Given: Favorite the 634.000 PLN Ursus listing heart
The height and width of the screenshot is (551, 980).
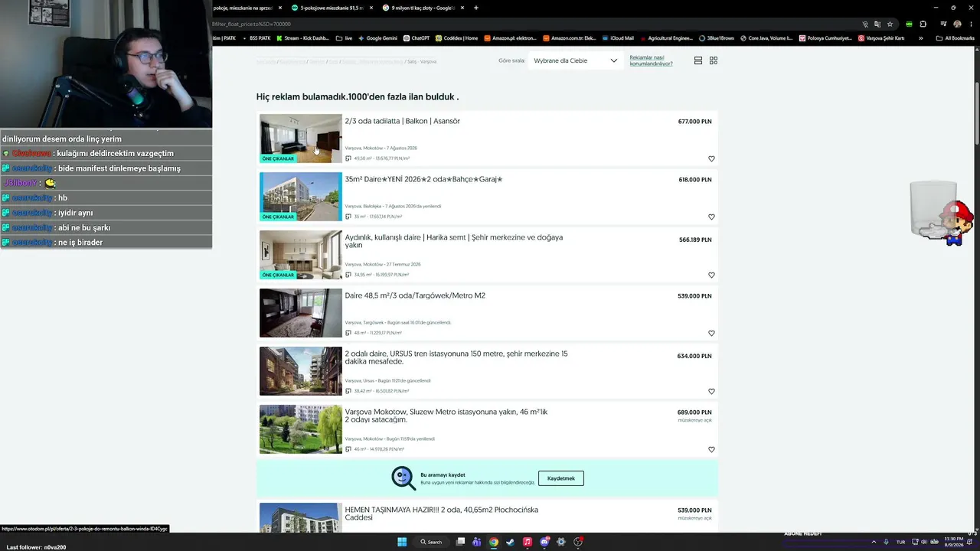Looking at the screenshot, I should (x=711, y=392).
